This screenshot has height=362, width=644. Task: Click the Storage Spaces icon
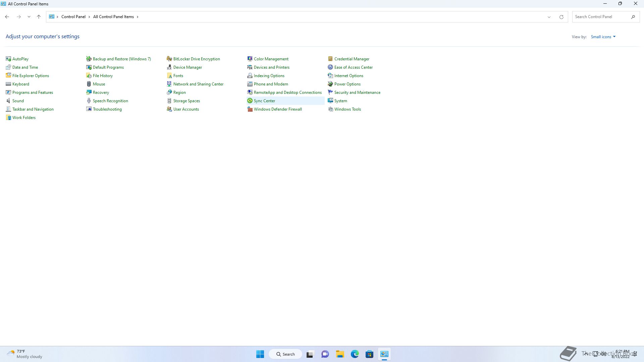[169, 101]
